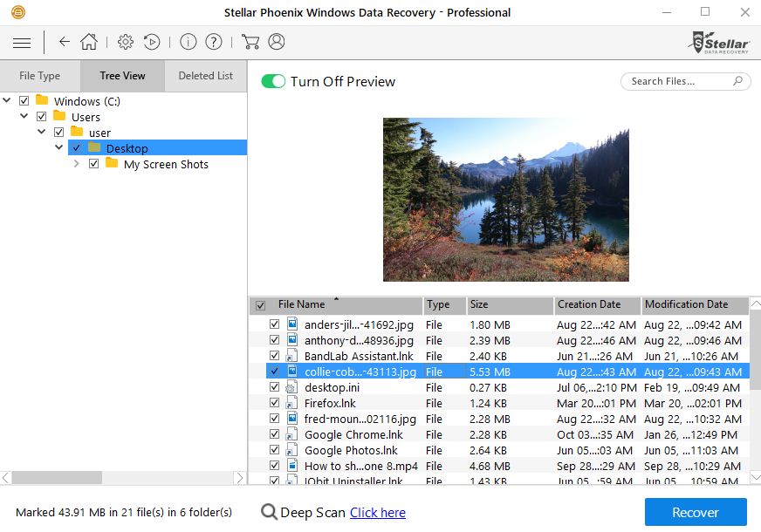Click the 'Marked 43.91 MB' status text
The height and width of the screenshot is (532, 761).
point(124,512)
